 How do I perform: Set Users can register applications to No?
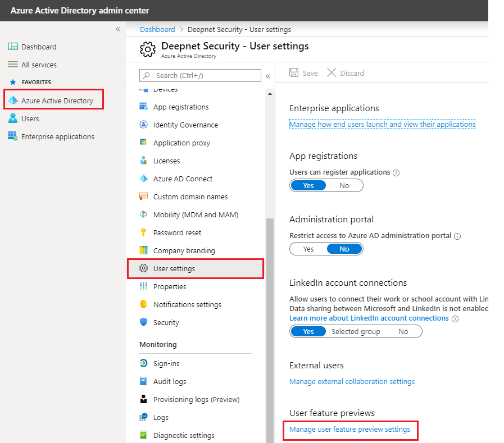point(344,185)
